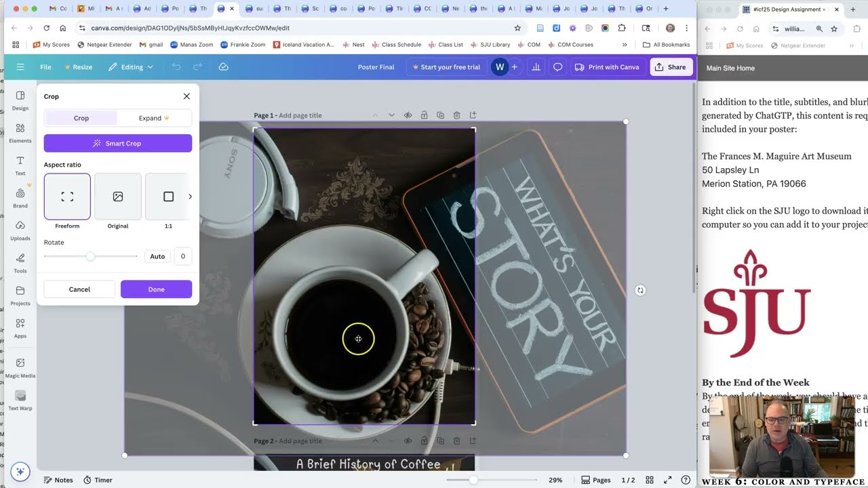Toggle the Pages thumbnail strip

pyautogui.click(x=596, y=480)
